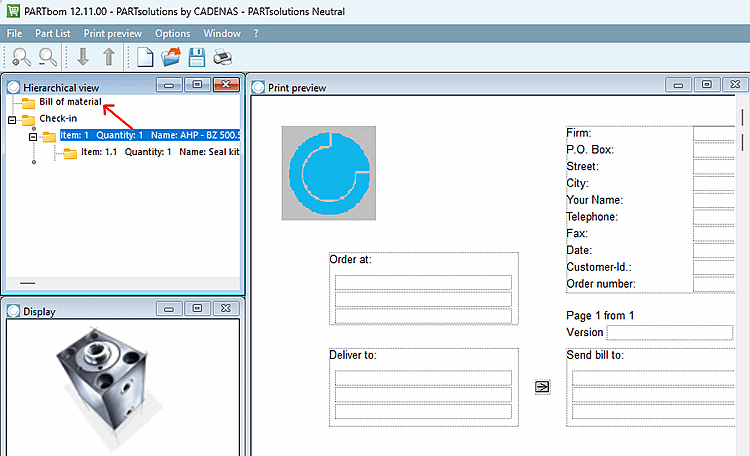Maximize the Display panel
This screenshot has height=456, width=750.
tap(197, 309)
